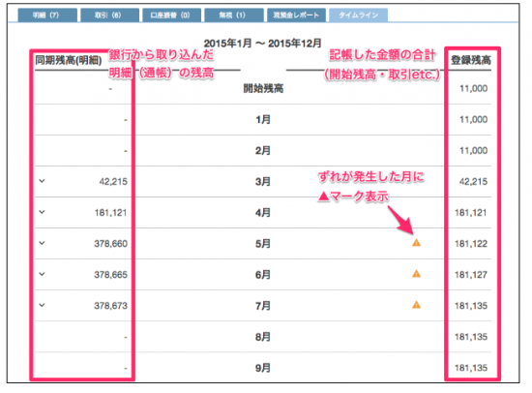Viewport: 532px width, 393px height.
Task: Click the warning triangle for 7月
Action: tap(416, 305)
